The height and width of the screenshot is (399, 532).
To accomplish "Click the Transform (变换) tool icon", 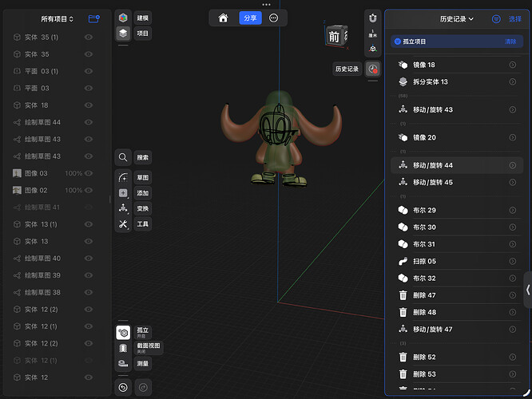I will (x=123, y=208).
